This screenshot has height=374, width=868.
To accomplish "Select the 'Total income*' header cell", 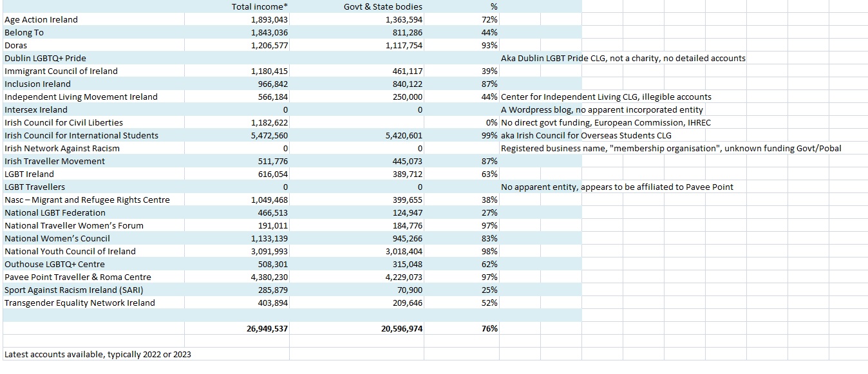I will 237,6.
